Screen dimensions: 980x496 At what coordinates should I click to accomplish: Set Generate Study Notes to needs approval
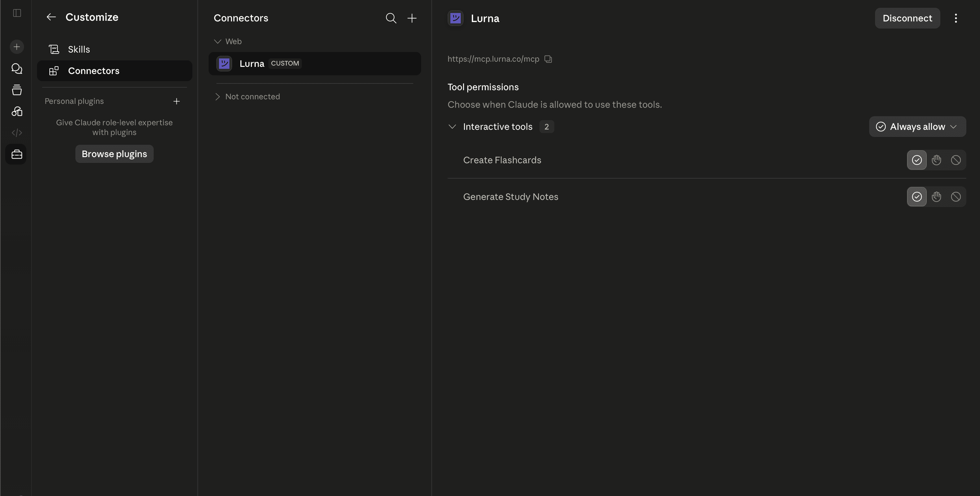coord(936,196)
